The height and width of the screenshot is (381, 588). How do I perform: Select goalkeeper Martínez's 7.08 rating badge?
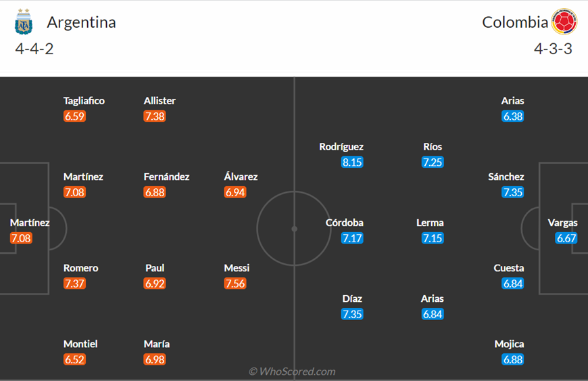(21, 238)
